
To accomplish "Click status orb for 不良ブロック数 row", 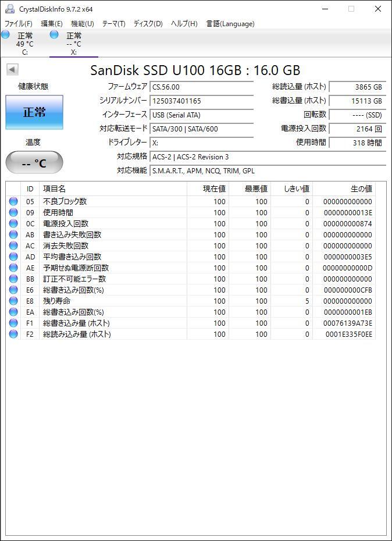I will coord(13,201).
